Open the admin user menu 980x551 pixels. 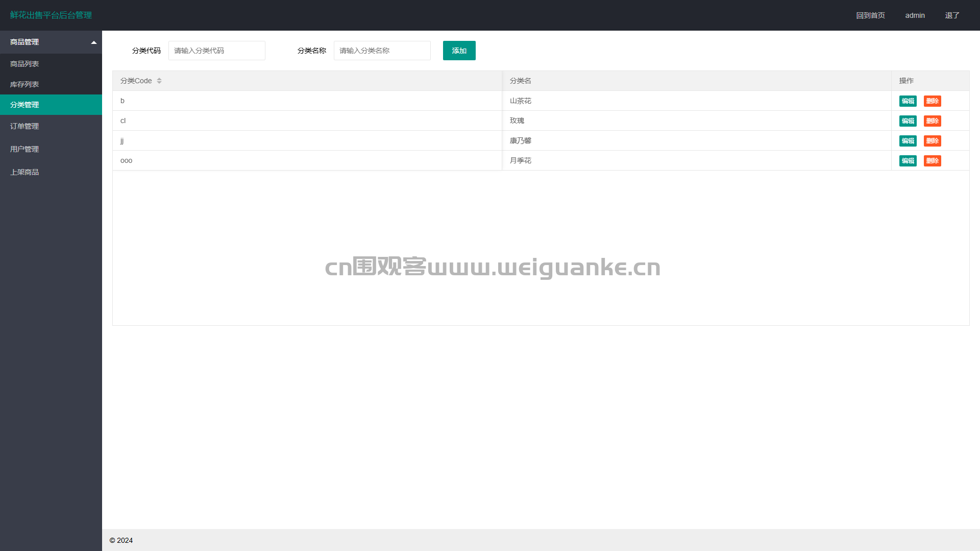pyautogui.click(x=915, y=15)
